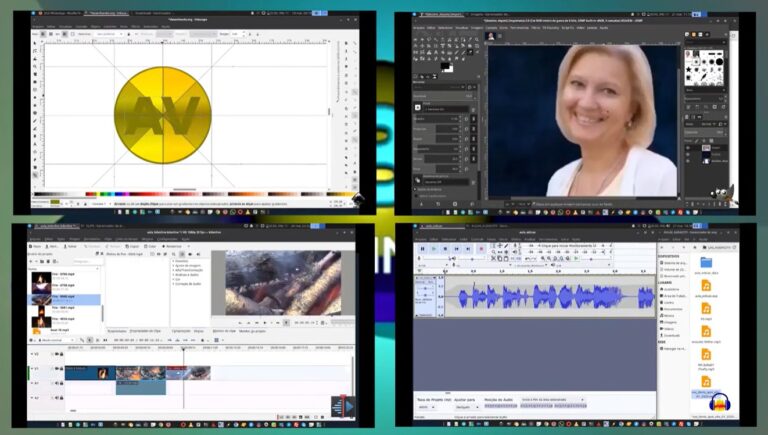Select first video clip on Kdenlive V1 track

click(91, 373)
